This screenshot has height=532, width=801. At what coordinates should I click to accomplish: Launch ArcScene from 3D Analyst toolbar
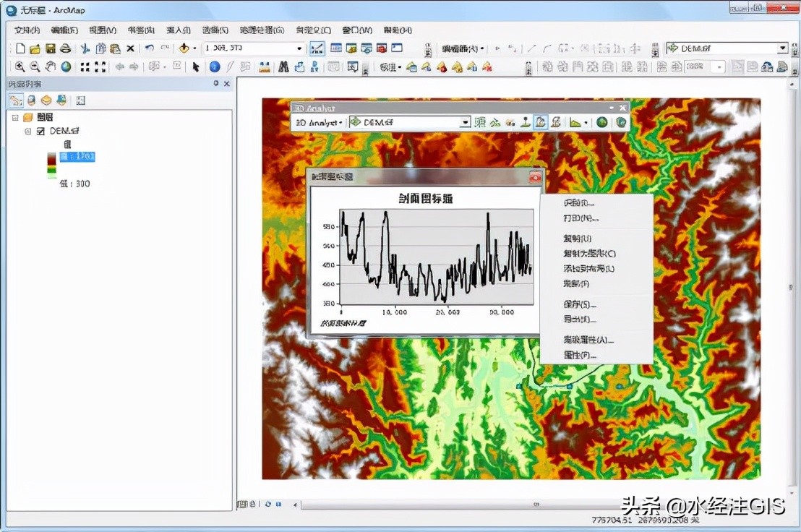pyautogui.click(x=601, y=123)
